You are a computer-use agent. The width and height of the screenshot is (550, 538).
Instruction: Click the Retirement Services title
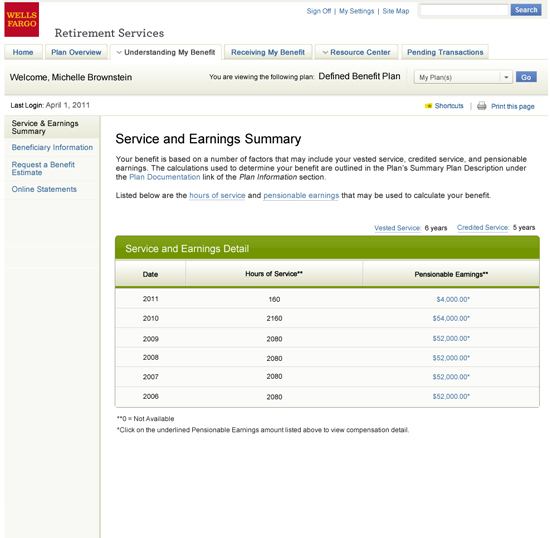tap(109, 33)
